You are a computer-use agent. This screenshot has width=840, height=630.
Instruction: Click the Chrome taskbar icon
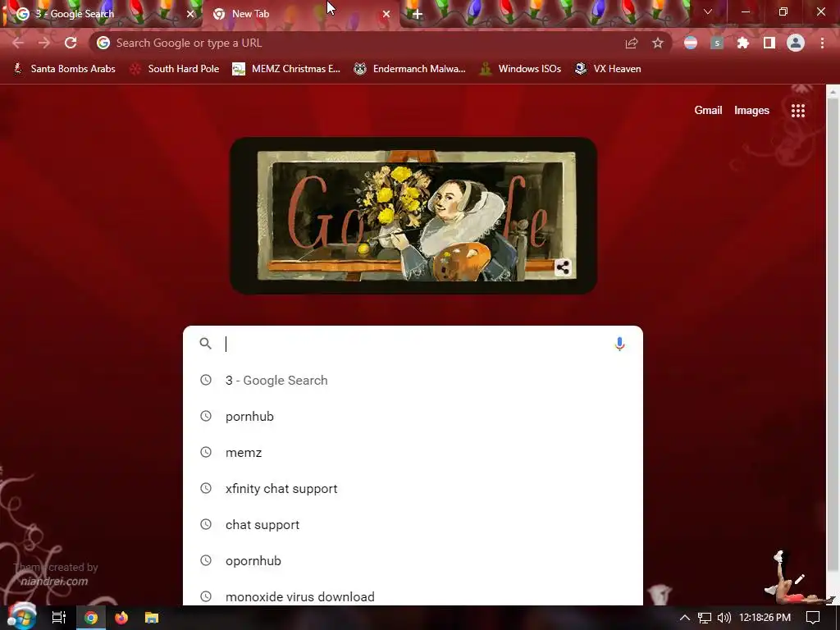[x=90, y=618]
